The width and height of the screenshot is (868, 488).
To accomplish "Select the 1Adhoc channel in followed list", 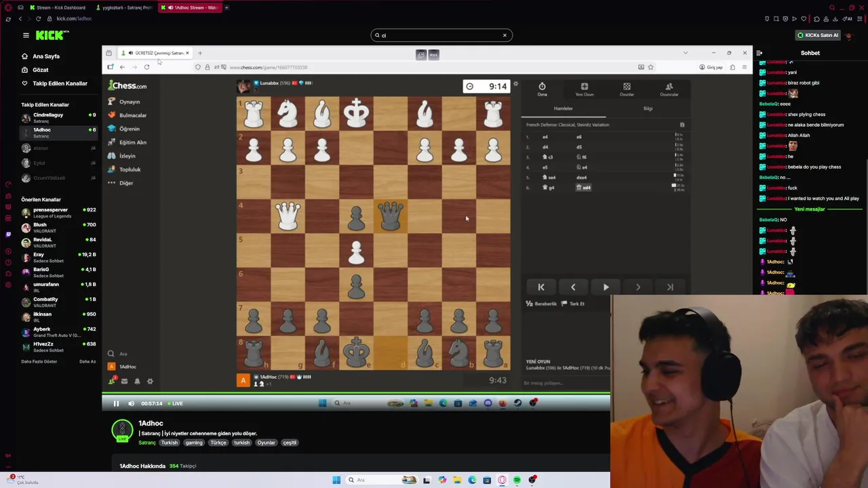I will (x=58, y=133).
